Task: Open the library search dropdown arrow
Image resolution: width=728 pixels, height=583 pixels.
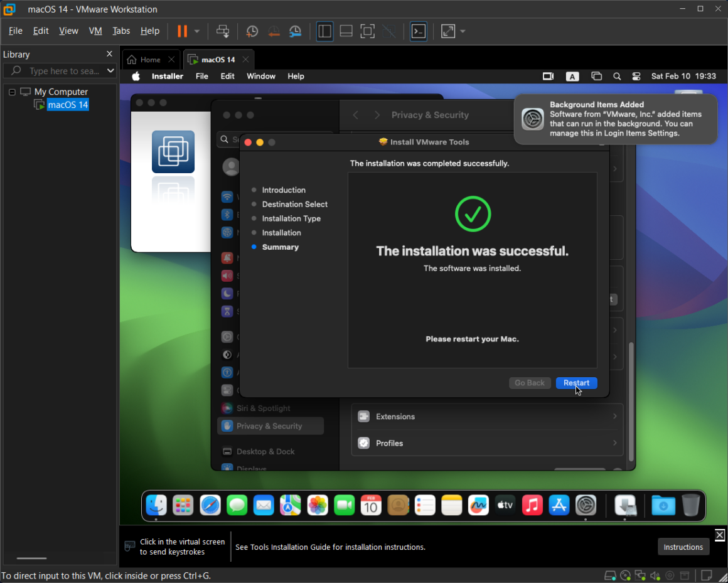Action: pyautogui.click(x=110, y=70)
